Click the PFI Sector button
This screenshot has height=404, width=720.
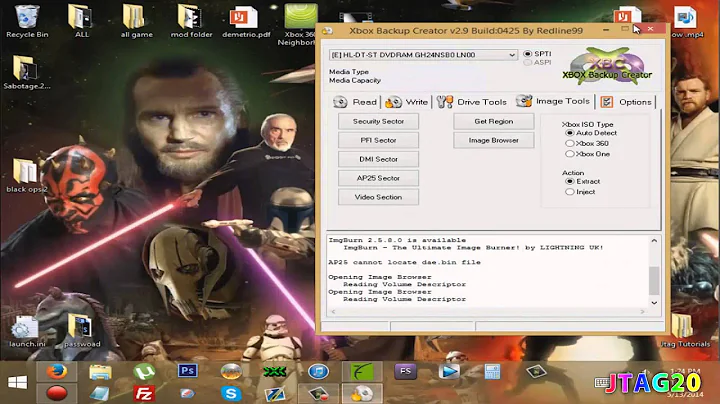pos(378,140)
